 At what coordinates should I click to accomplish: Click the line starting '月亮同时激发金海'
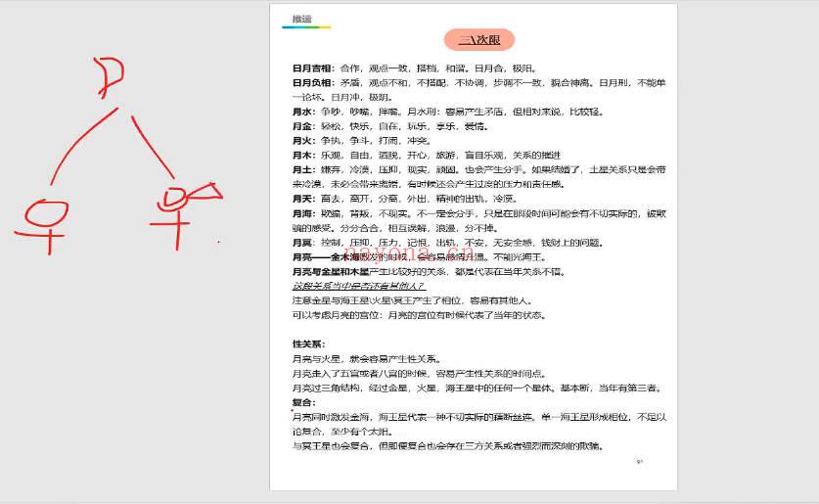pos(478,417)
